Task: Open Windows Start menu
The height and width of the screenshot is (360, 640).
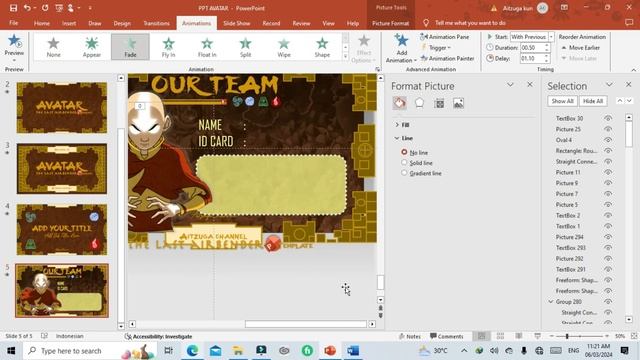Action: pos(11,351)
